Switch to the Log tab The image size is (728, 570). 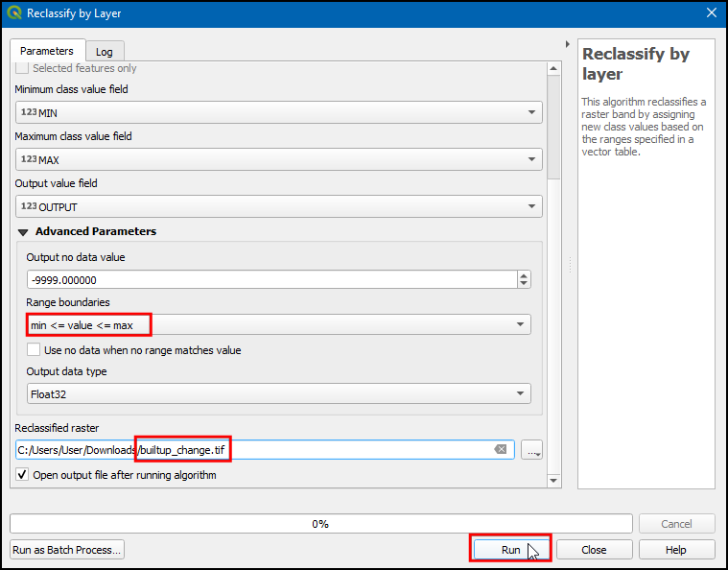click(x=104, y=52)
